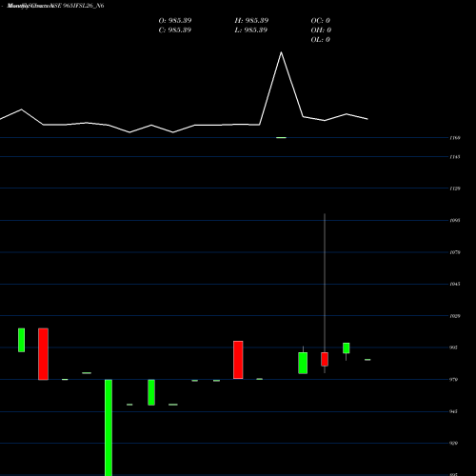Viewport: 476px width, 476px height.
Task: Click the tall green candle extending below 920
Action: click(x=109, y=427)
